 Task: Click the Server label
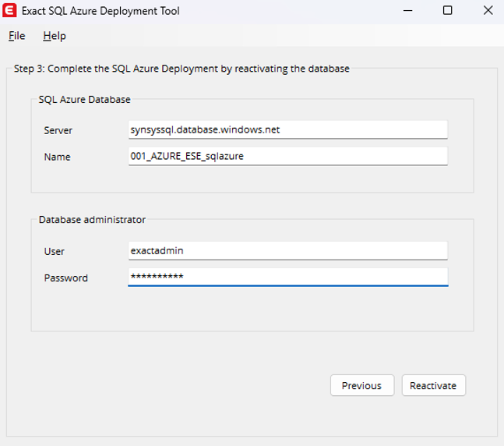(58, 131)
